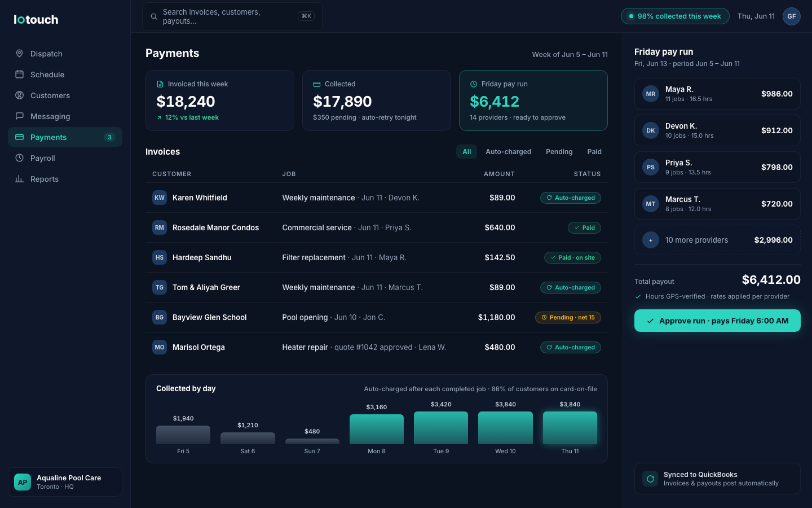Screen dimensions: 812x508
Task: Click the PS avatar for Priya S.
Action: click(651, 167)
